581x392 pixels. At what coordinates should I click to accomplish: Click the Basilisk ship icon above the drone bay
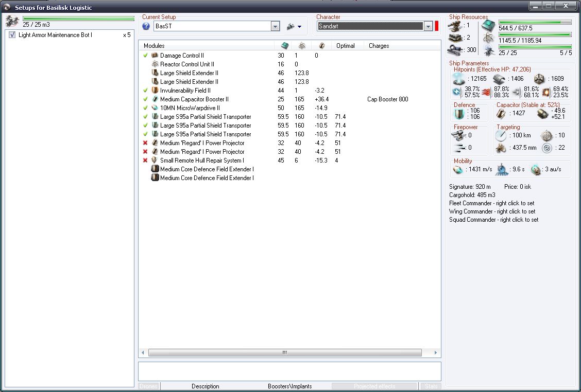12,21
